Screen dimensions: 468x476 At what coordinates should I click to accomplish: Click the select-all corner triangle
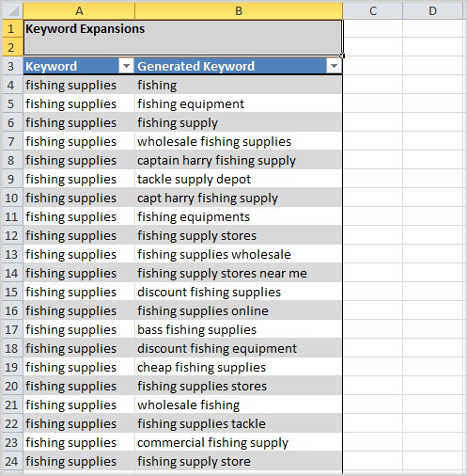point(12,11)
